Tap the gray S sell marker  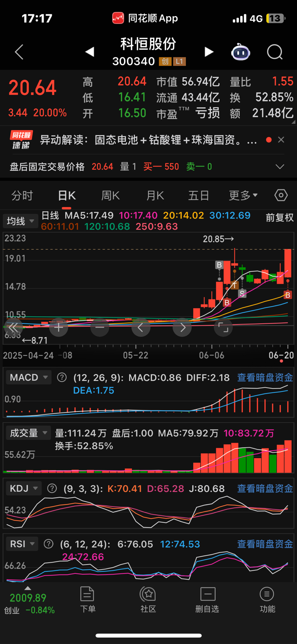[x=242, y=294]
